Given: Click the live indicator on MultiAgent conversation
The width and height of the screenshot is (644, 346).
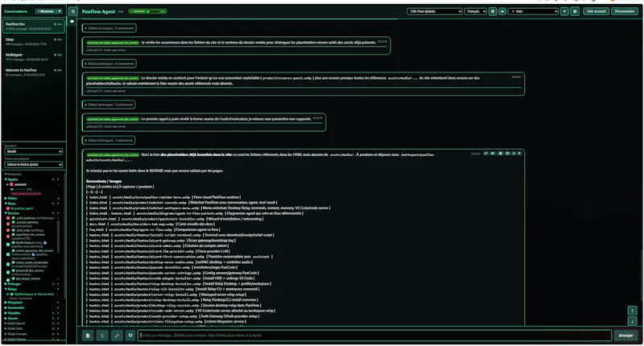Looking at the screenshot, I should click(58, 55).
